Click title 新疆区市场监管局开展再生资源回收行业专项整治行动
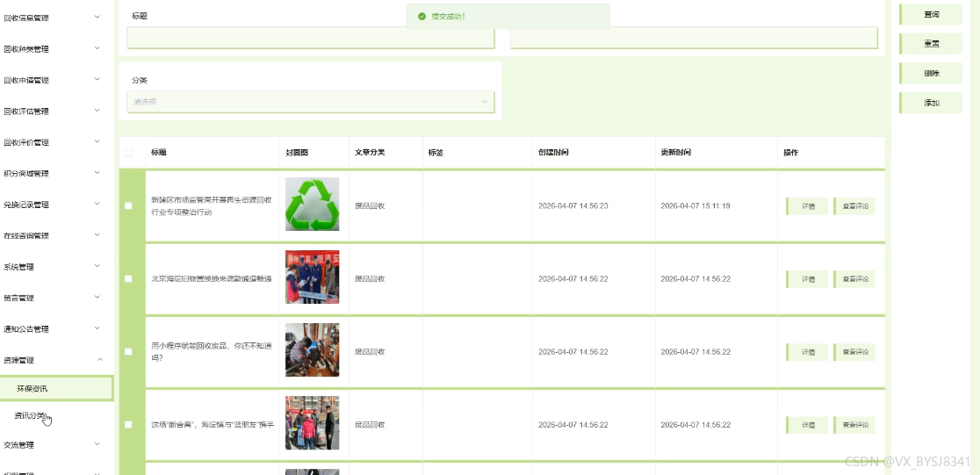This screenshot has height=475, width=980. 212,206
